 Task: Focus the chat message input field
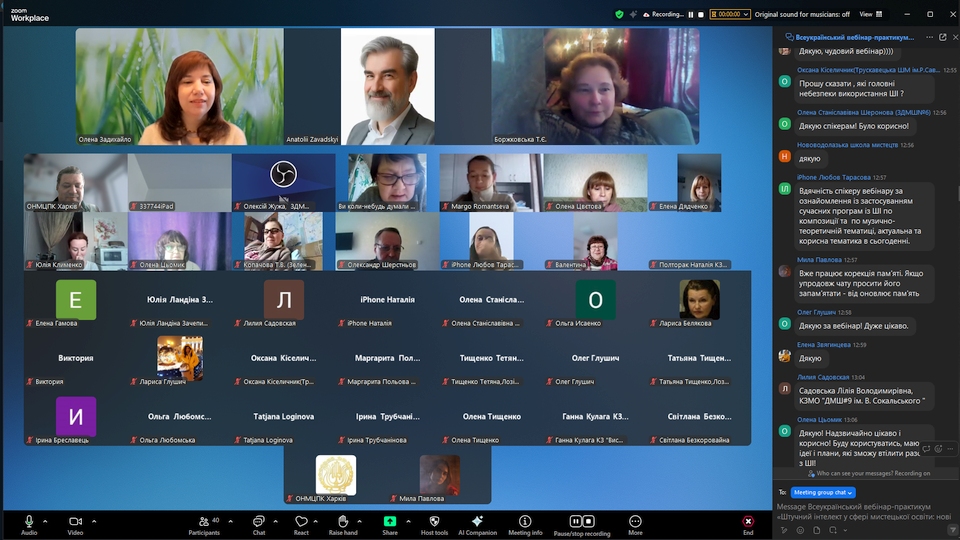click(x=863, y=511)
